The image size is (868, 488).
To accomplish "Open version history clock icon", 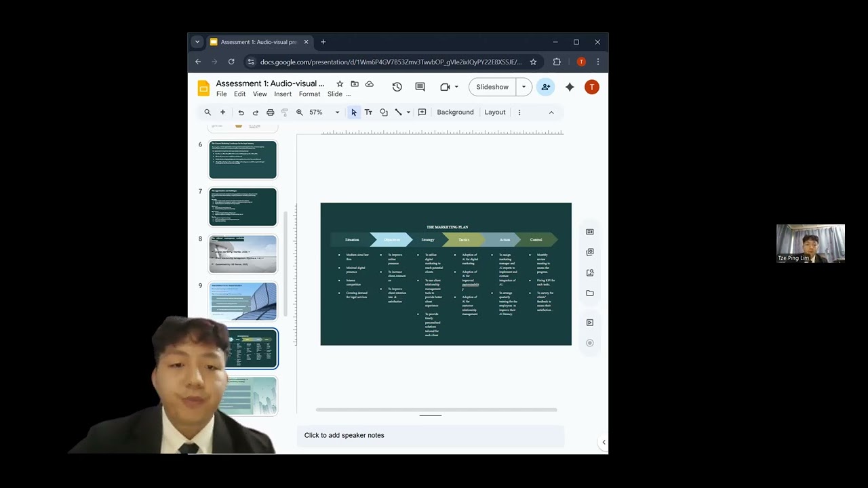I will coord(397,87).
